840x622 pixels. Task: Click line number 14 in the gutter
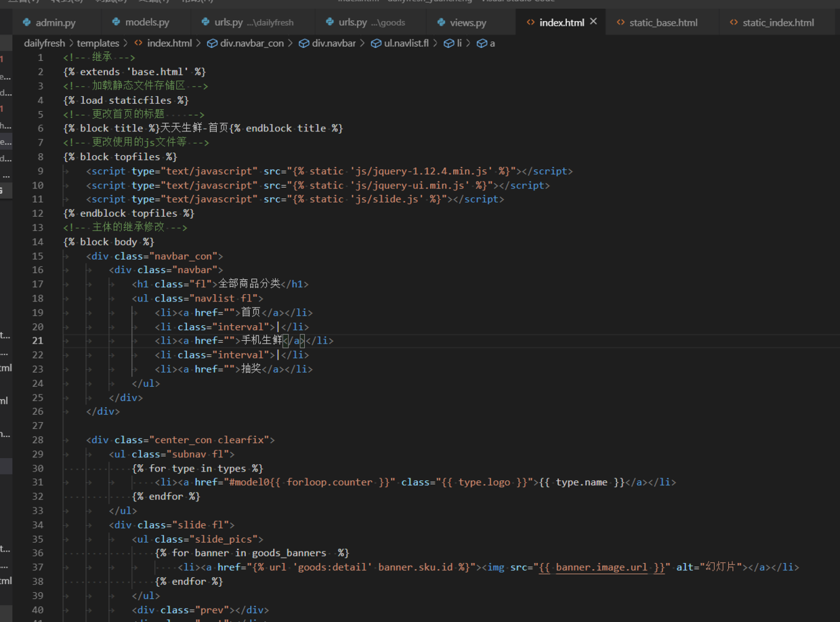(x=38, y=242)
